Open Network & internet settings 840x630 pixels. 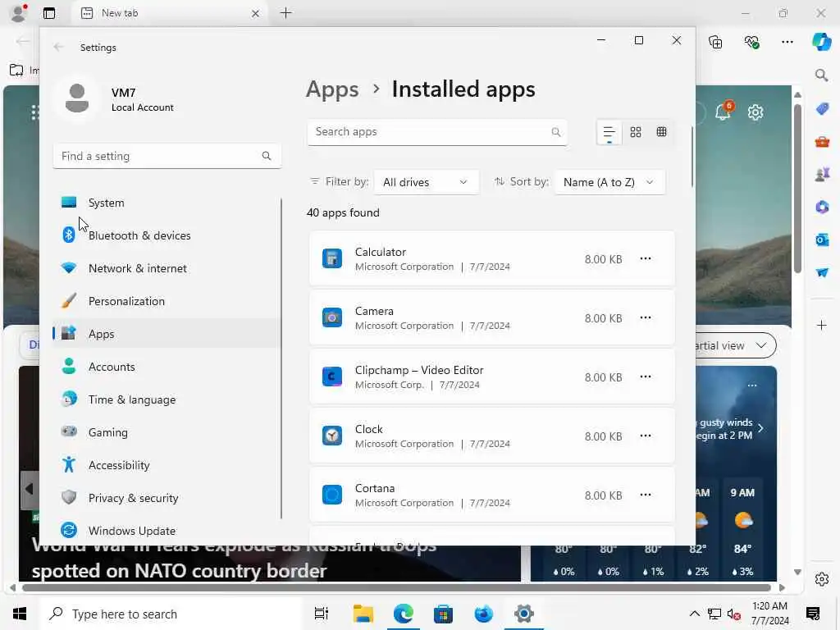(167, 268)
